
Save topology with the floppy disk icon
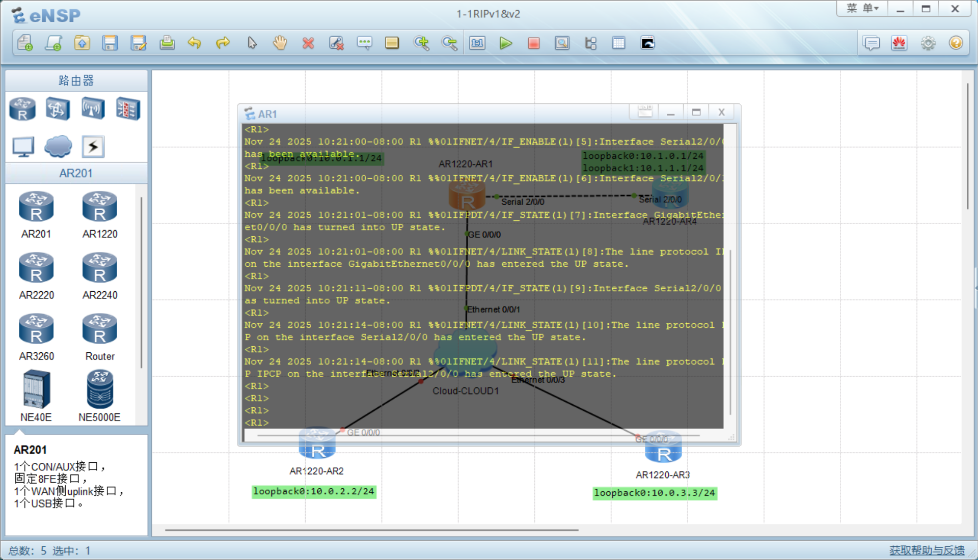[110, 43]
